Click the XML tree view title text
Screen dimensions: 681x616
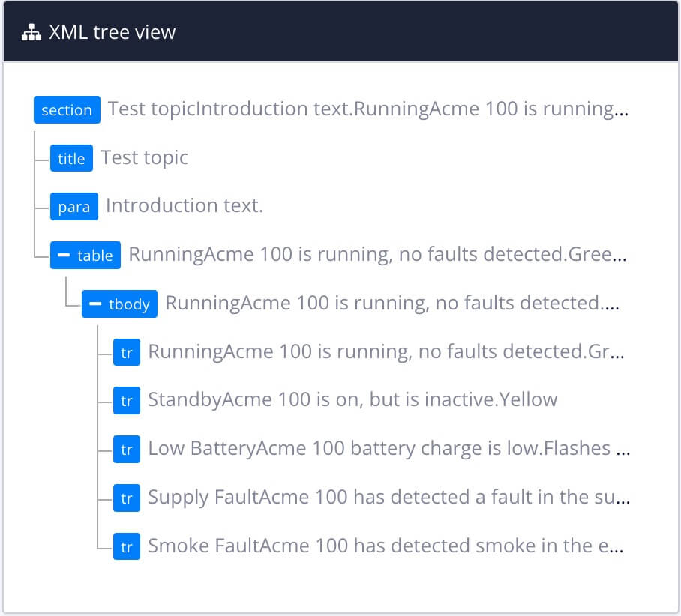click(112, 32)
